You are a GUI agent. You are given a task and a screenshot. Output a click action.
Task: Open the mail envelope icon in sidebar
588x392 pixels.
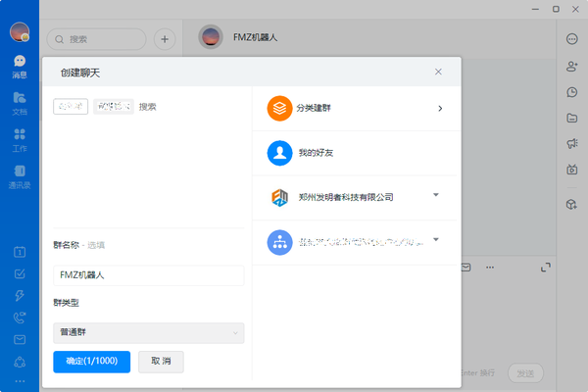[20, 340]
